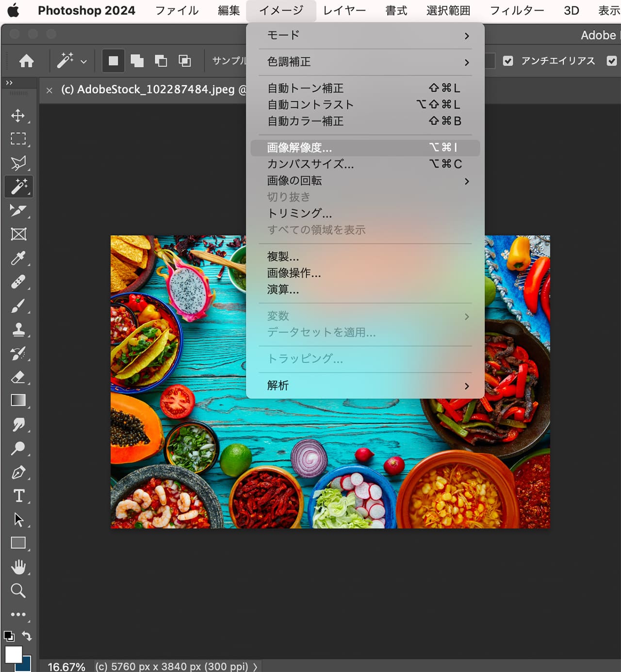Image resolution: width=621 pixels, height=672 pixels.
Task: Select the Move tool
Action: click(18, 115)
